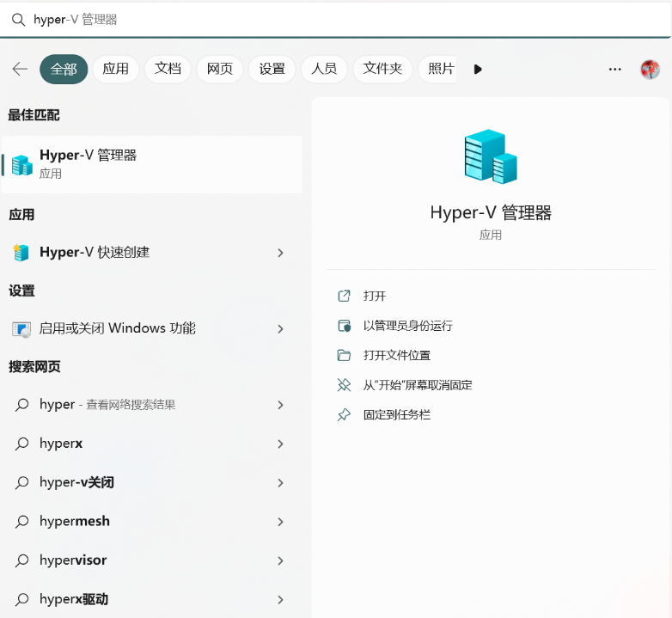Click the magnifier icon in the search box
The height and width of the screenshot is (618, 672).
tap(18, 20)
